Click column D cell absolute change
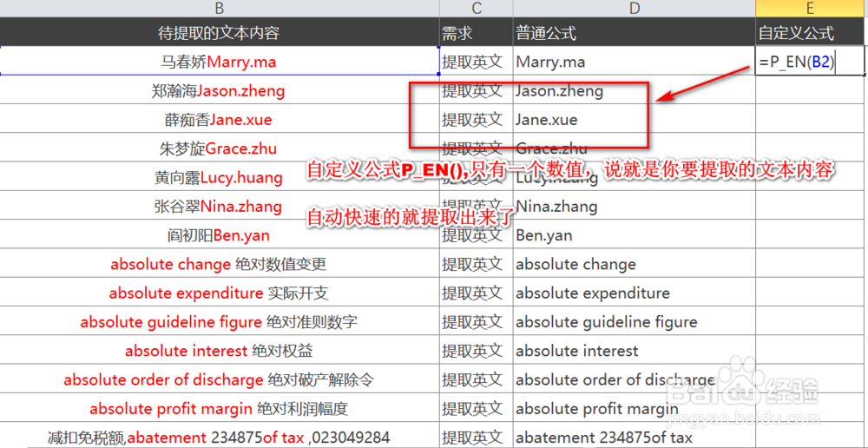 click(635, 264)
